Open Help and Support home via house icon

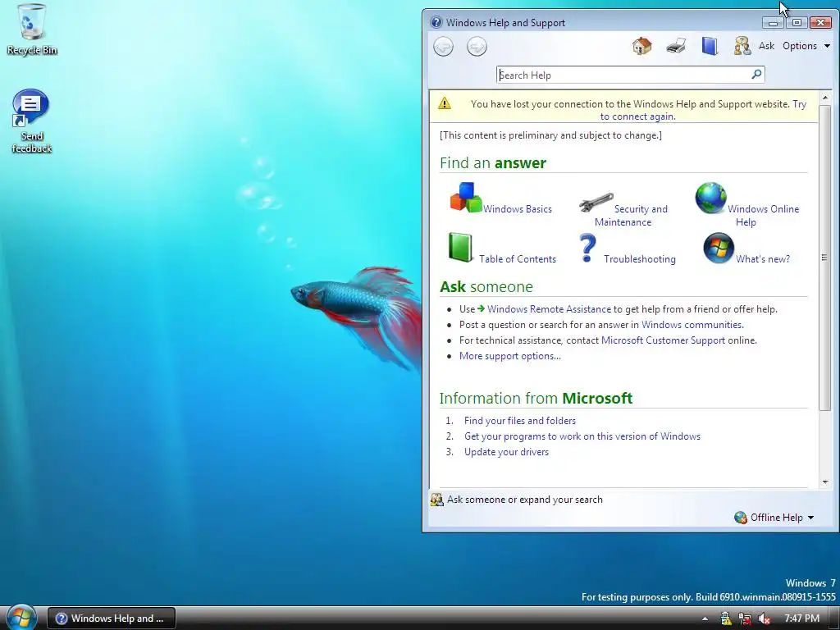(x=641, y=46)
